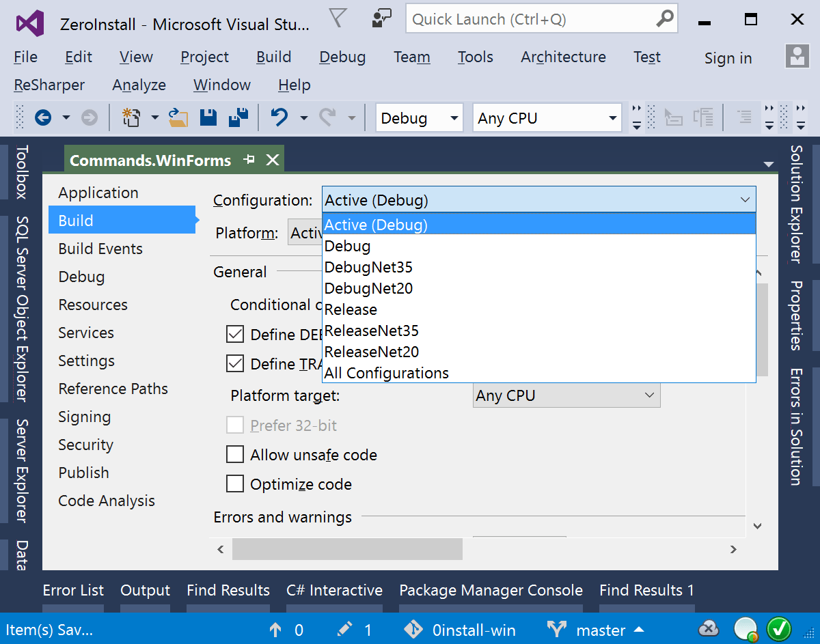The width and height of the screenshot is (820, 644).
Task: Open the Output panel tab
Action: [146, 590]
